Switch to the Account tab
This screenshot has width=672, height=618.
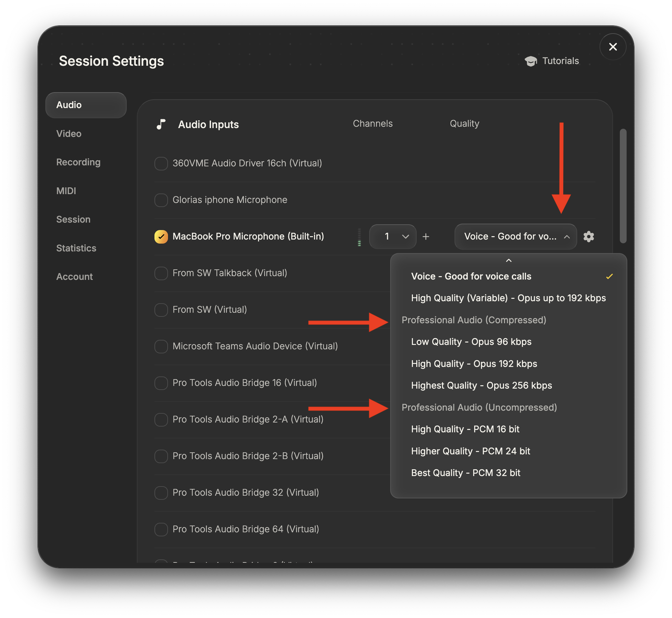pyautogui.click(x=75, y=276)
